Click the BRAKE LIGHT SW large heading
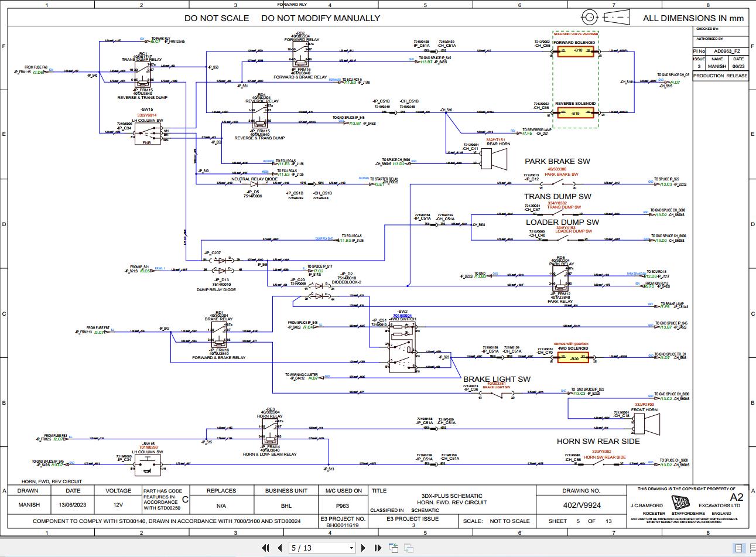The height and width of the screenshot is (557, 756). pos(497,379)
